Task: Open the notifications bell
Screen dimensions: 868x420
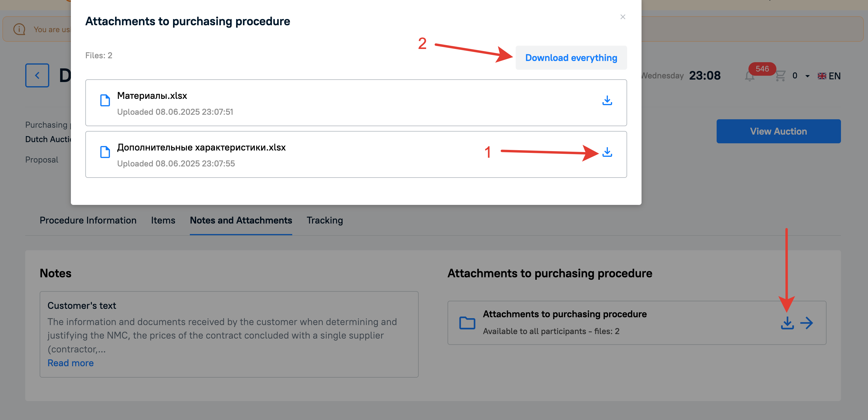Action: tap(749, 76)
